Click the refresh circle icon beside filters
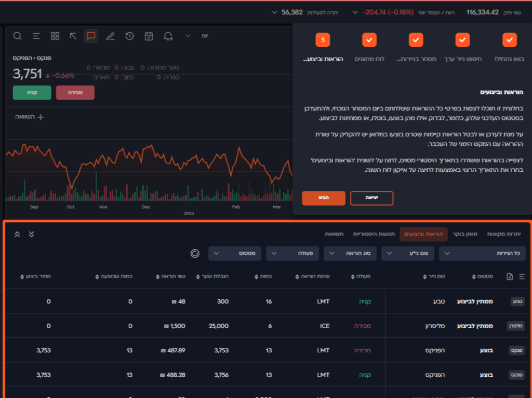Screen dimensions: 532x398 click(x=195, y=253)
